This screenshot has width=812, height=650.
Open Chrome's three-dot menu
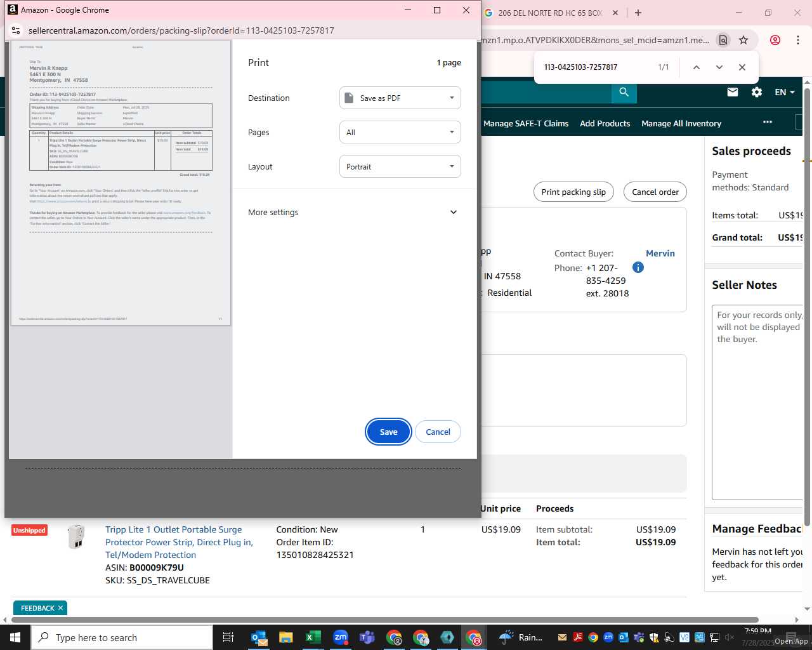pos(797,40)
